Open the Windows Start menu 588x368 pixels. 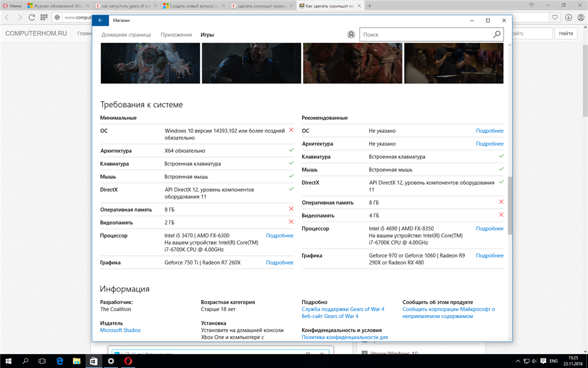[8, 361]
